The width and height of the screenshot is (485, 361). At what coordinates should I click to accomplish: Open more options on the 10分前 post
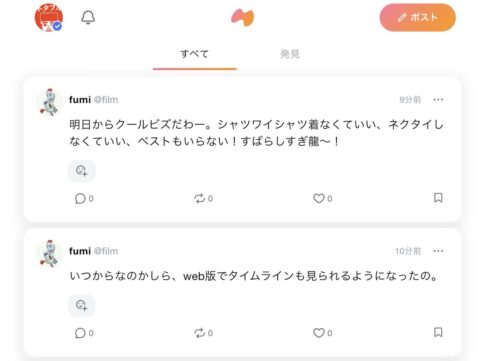point(438,251)
